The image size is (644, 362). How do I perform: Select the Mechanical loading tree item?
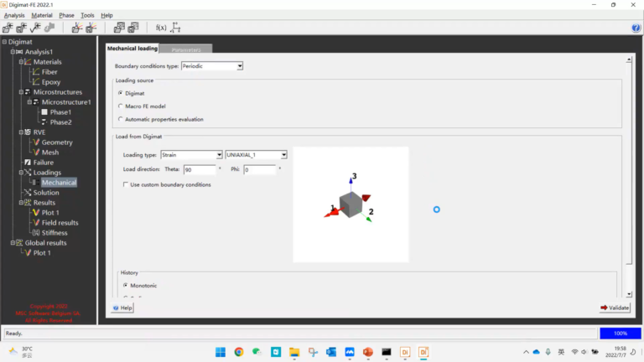coord(59,182)
